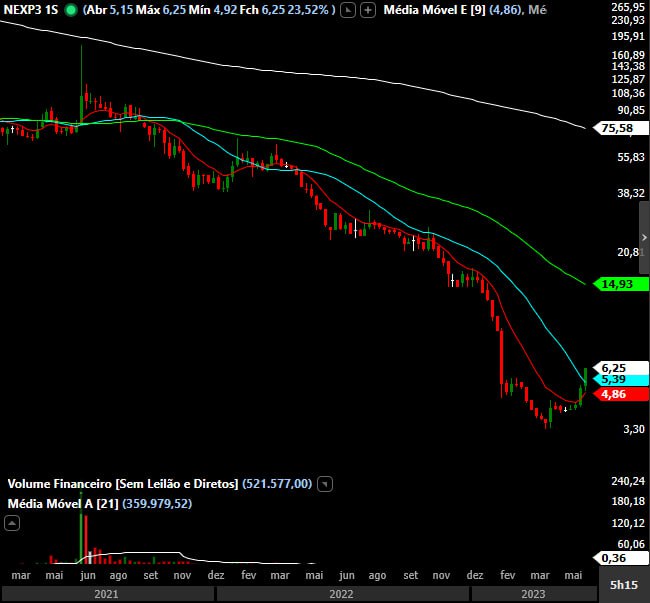Click the red 4,86 moving average tag
Image resolution: width=650 pixels, height=603 pixels.
pos(621,394)
